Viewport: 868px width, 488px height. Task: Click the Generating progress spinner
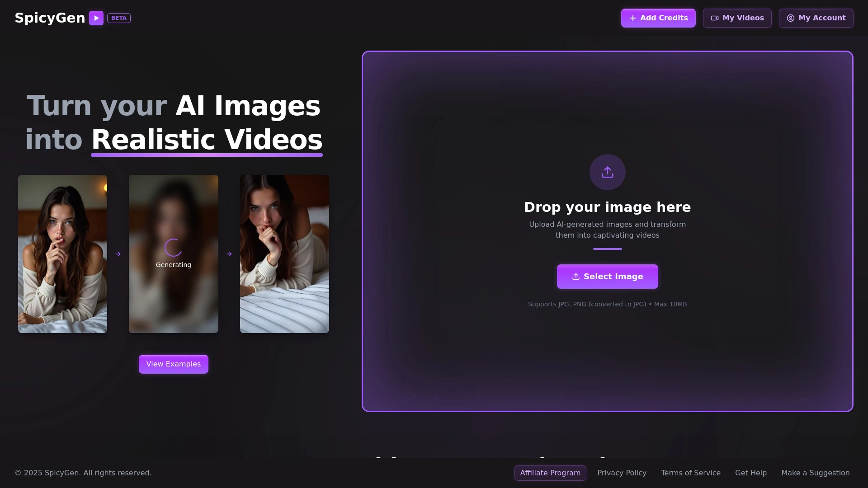click(173, 247)
